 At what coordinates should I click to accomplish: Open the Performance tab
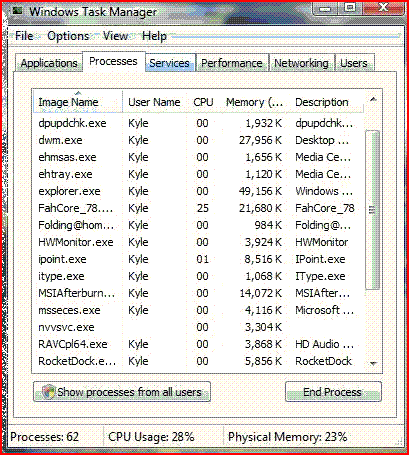[x=232, y=63]
